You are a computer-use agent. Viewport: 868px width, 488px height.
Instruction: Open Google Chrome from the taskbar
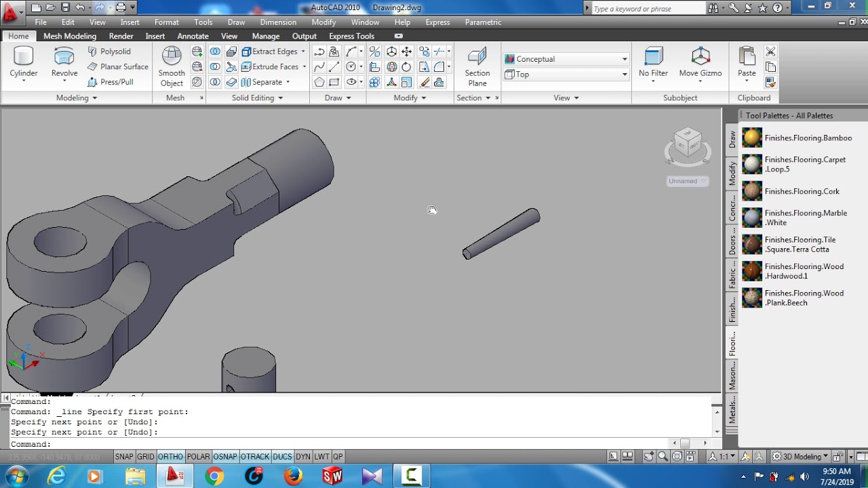(214, 476)
